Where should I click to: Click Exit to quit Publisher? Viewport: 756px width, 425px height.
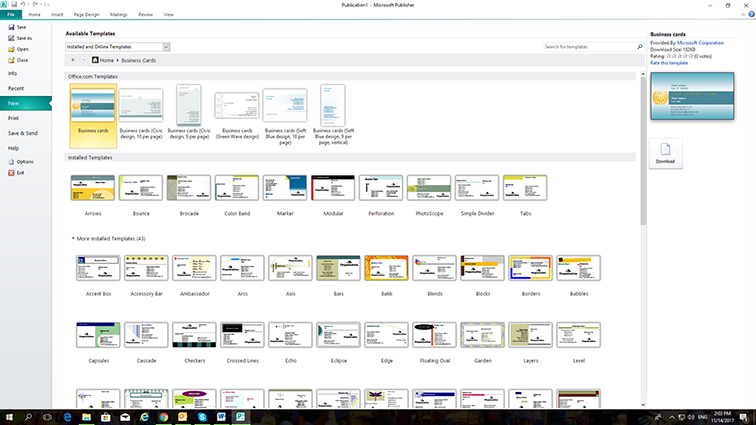[16, 173]
